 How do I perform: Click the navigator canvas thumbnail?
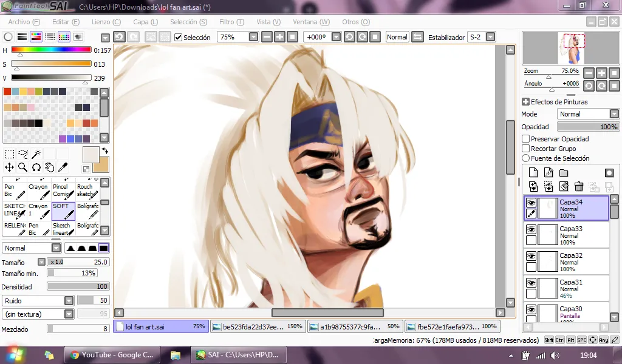click(571, 49)
